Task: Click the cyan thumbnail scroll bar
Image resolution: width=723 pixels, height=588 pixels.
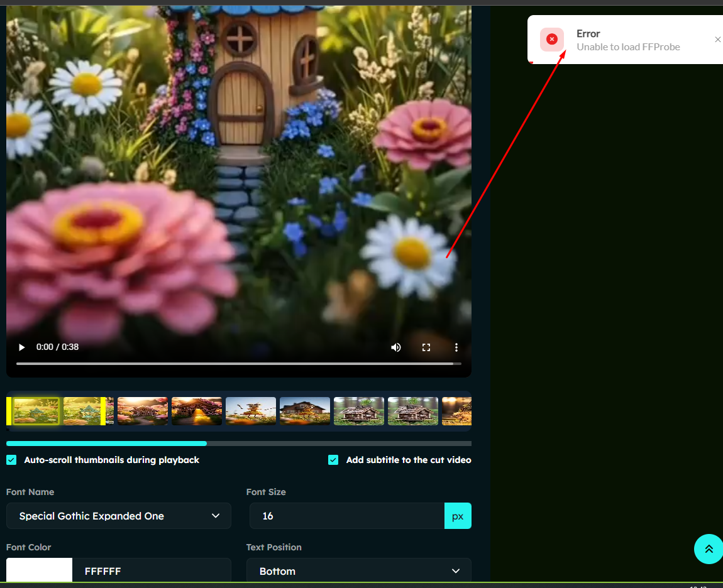Action: 106,444
